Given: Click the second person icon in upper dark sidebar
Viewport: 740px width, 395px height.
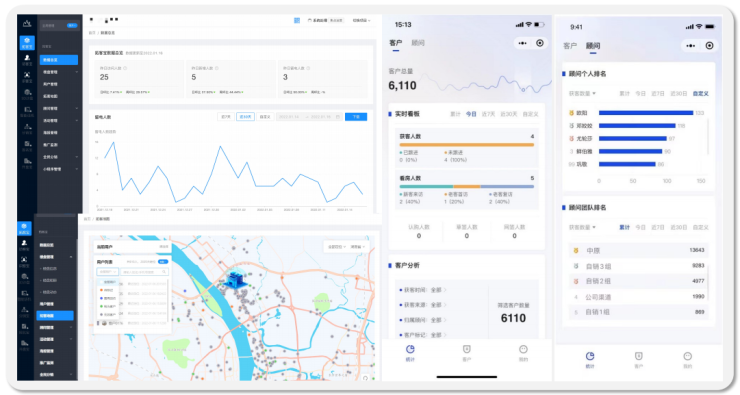Looking at the screenshot, I should [27, 58].
